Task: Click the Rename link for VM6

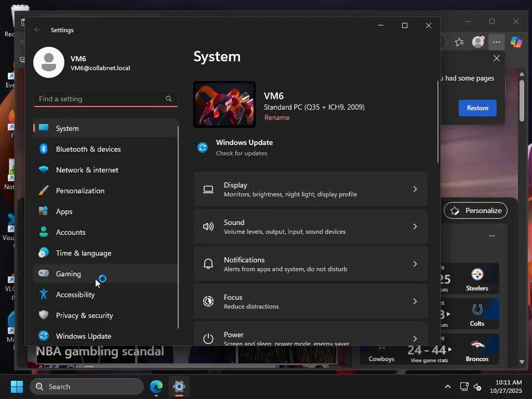Action: coord(277,117)
